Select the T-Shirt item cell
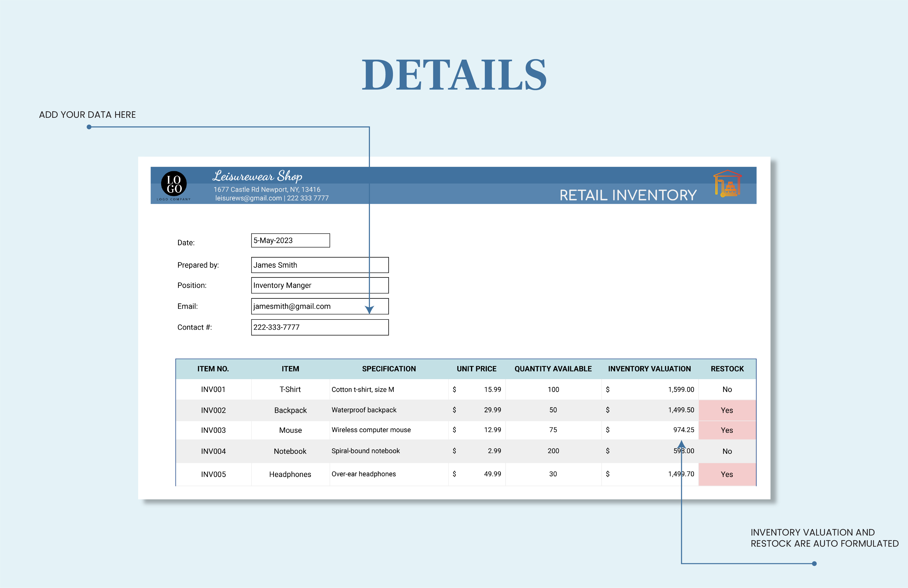 coord(290,389)
